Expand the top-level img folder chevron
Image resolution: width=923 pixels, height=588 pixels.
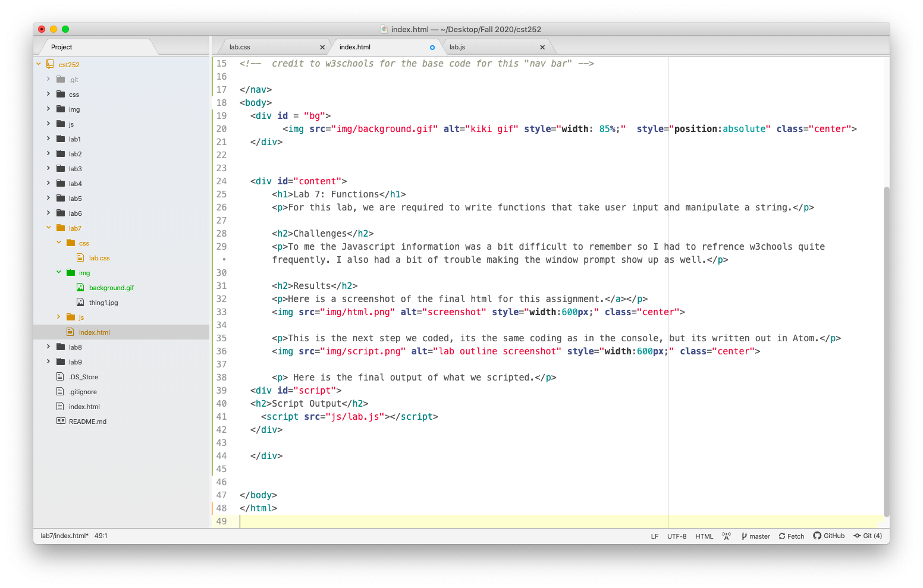pyautogui.click(x=49, y=109)
